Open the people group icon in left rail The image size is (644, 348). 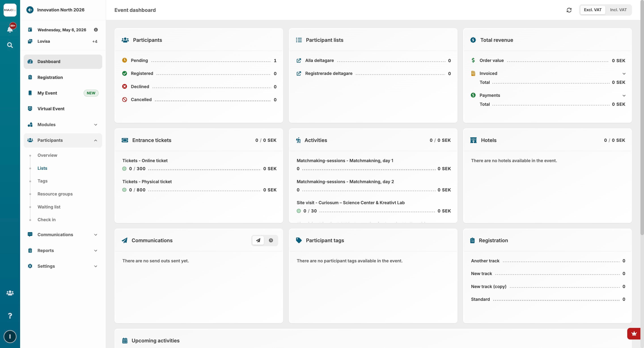click(10, 293)
